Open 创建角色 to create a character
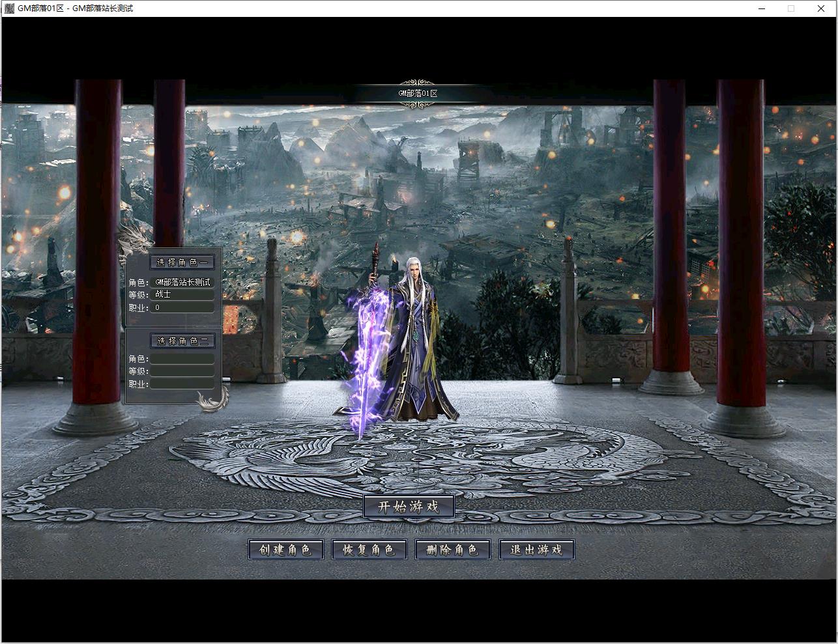The image size is (838, 644). (285, 550)
